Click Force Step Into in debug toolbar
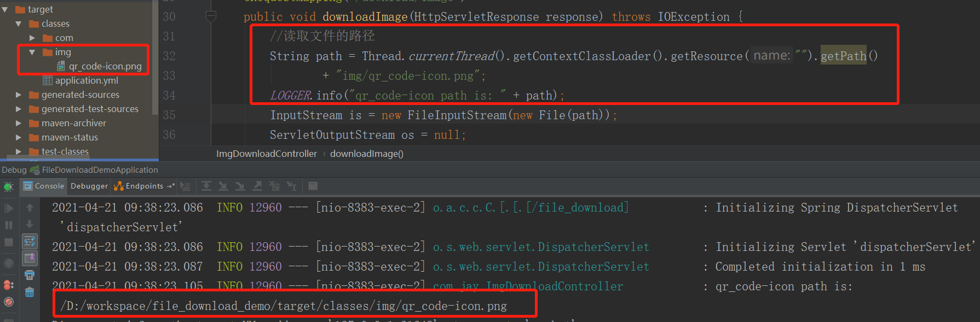This screenshot has height=322, width=980. (x=240, y=186)
